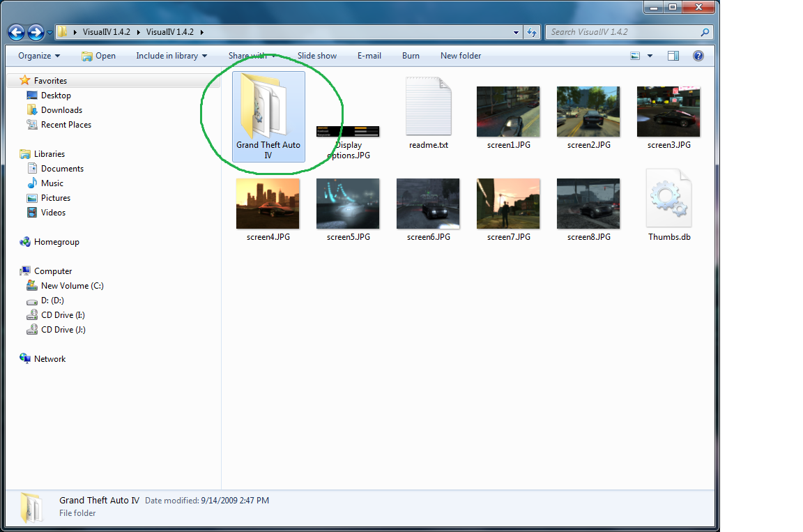Click the folder icon in the address bar
803x532 pixels.
coord(62,32)
